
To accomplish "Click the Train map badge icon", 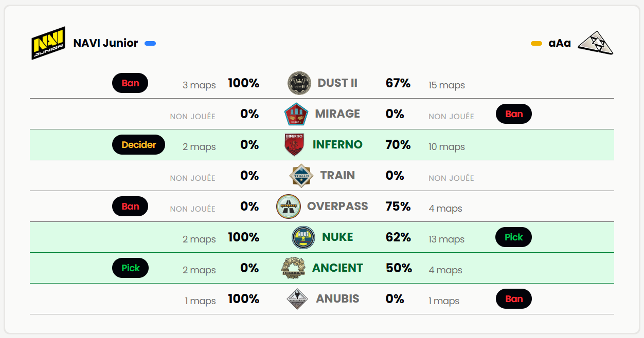I will pyautogui.click(x=301, y=176).
